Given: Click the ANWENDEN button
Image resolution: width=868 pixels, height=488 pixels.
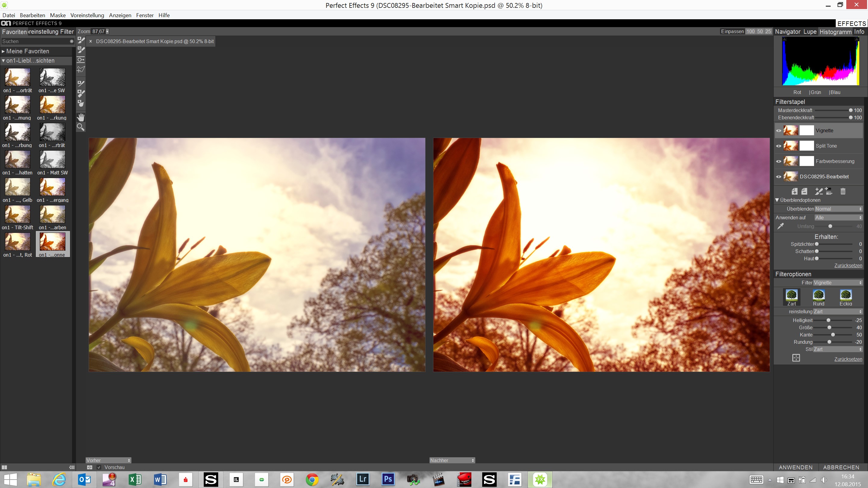Looking at the screenshot, I should point(795,467).
